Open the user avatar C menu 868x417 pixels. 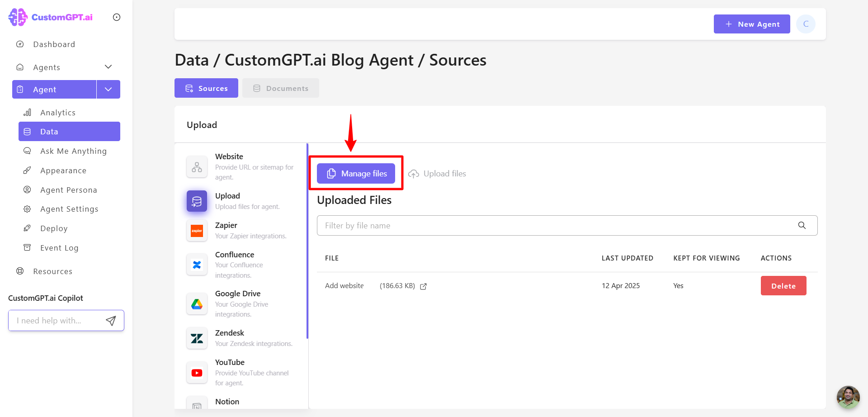[806, 24]
